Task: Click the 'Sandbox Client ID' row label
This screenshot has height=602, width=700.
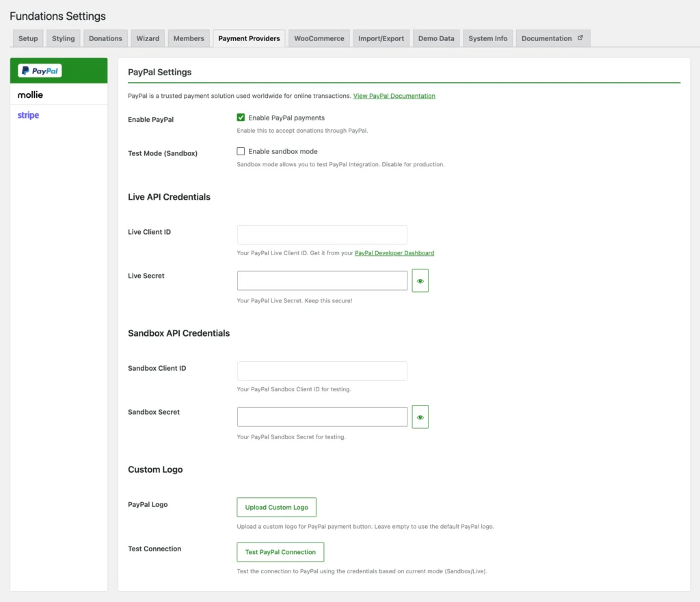Action: (x=157, y=369)
